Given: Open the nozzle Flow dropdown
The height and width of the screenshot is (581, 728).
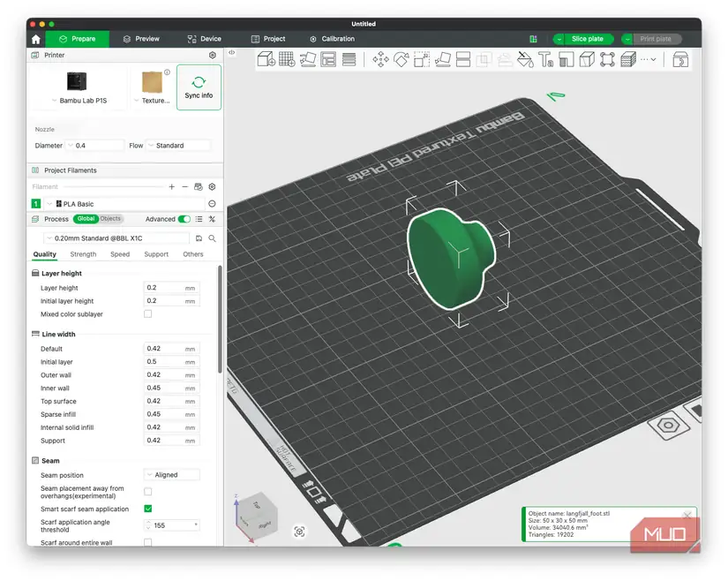Looking at the screenshot, I should pyautogui.click(x=178, y=146).
